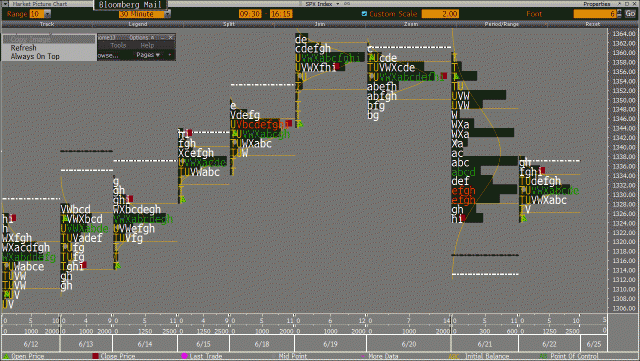
Task: Select the Legend toolbar tab
Action: click(138, 24)
